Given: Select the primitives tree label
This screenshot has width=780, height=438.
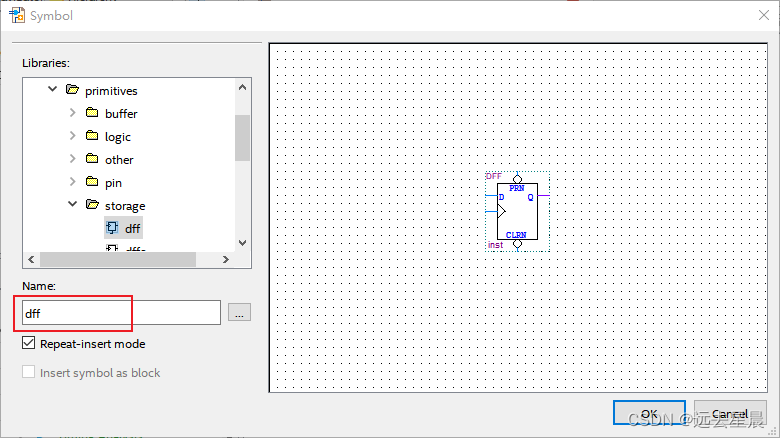Looking at the screenshot, I should pos(111,91).
